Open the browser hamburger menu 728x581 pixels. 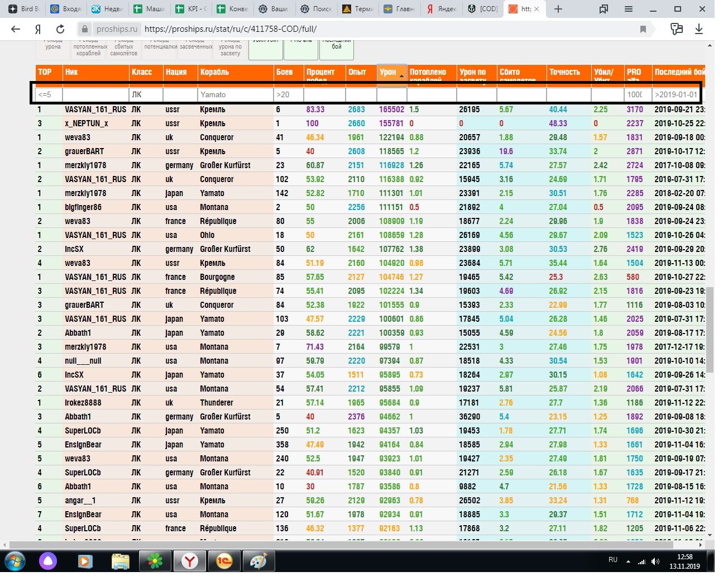pos(629,9)
